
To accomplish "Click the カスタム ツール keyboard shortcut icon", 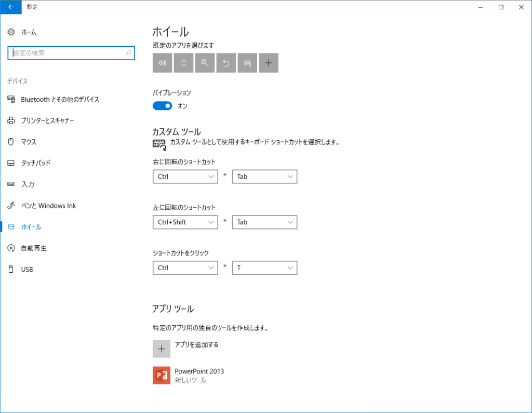I will tap(159, 144).
